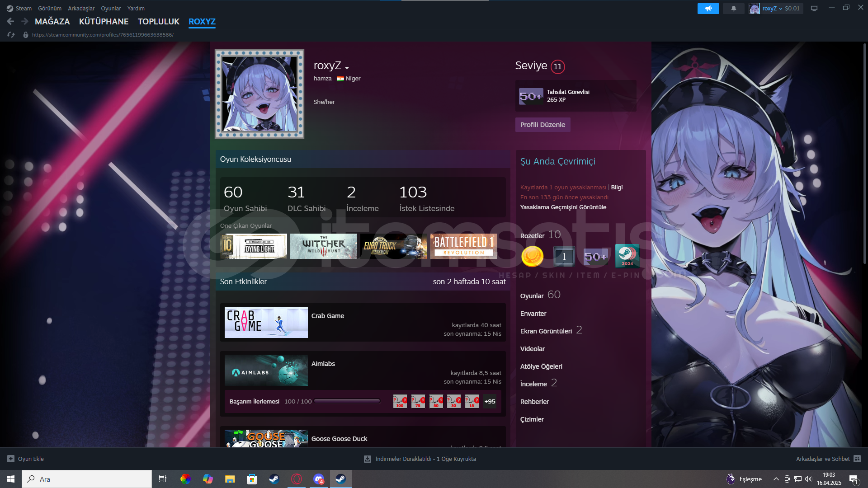The image size is (868, 488).
Task: Click the Steam forward navigation arrow
Action: (25, 21)
